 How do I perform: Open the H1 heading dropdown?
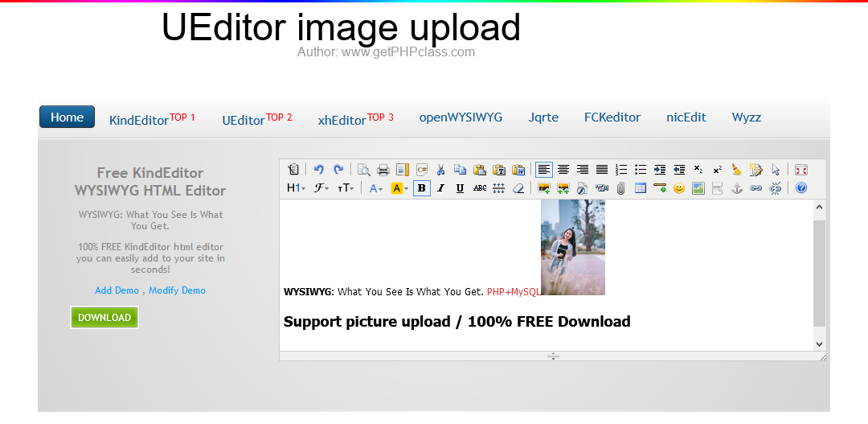pyautogui.click(x=296, y=188)
